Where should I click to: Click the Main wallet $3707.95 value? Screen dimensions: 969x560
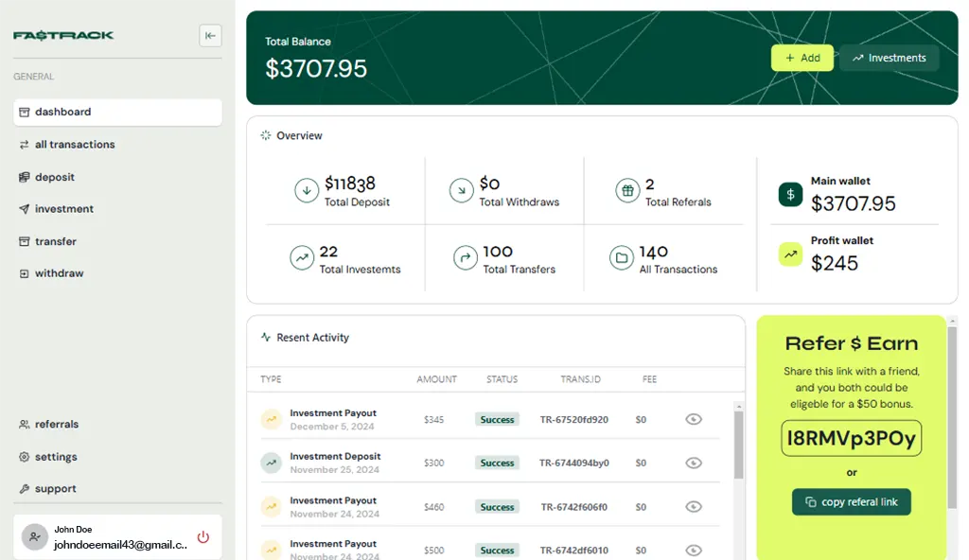853,203
